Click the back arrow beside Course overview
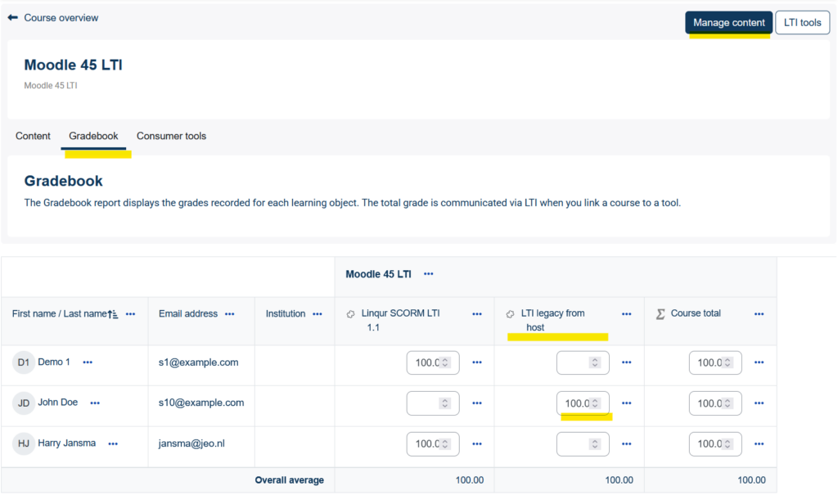Screen dimensions: 838x504 [13, 18]
